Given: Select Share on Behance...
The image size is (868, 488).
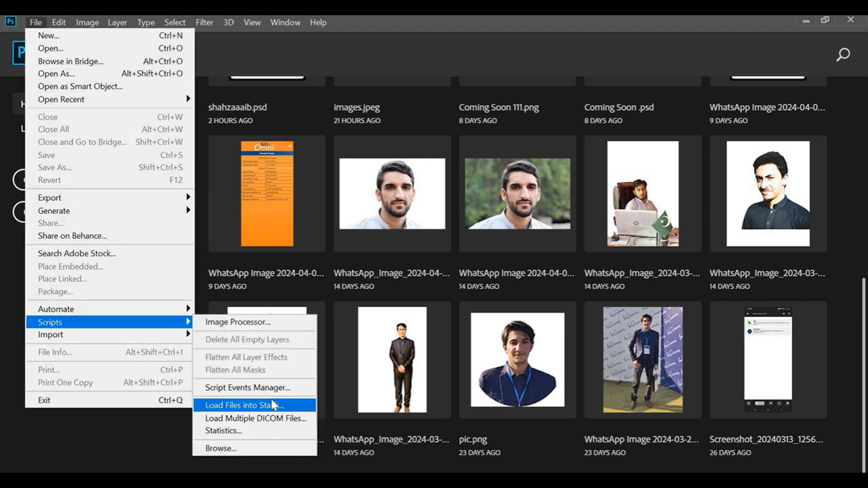Looking at the screenshot, I should click(x=110, y=236).
